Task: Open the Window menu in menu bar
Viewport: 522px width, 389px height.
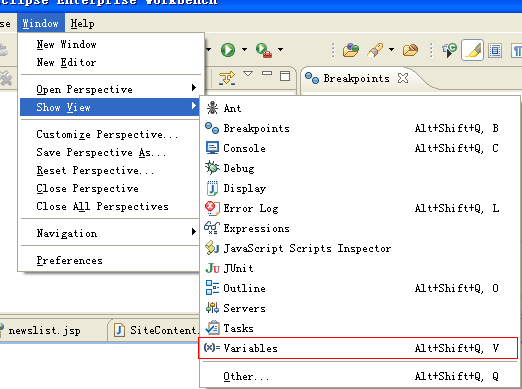Action: coord(41,23)
